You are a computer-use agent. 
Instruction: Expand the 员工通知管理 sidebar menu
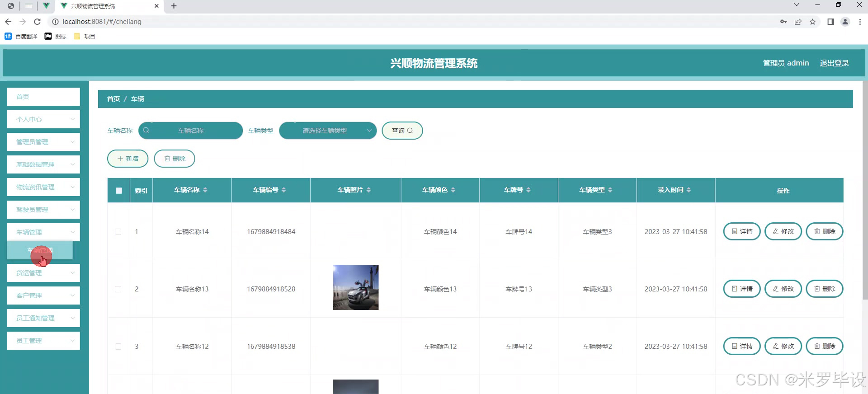43,318
